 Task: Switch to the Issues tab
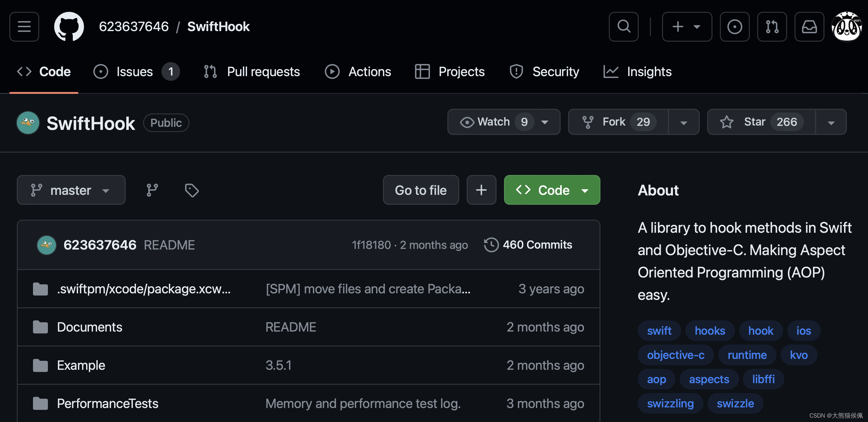137,72
